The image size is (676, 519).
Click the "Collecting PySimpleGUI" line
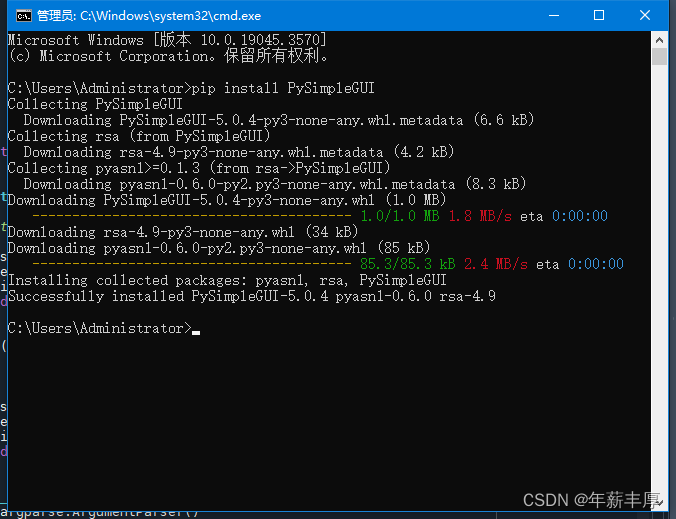[x=95, y=104]
